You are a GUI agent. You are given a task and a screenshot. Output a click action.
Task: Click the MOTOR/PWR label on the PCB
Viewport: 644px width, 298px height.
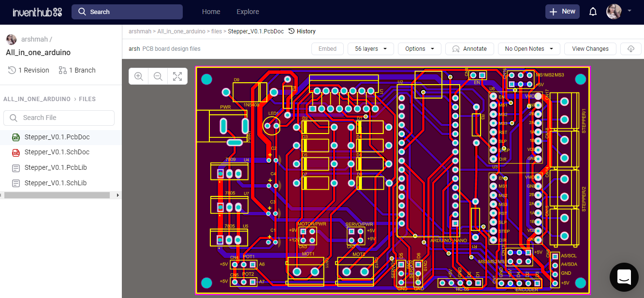click(312, 224)
